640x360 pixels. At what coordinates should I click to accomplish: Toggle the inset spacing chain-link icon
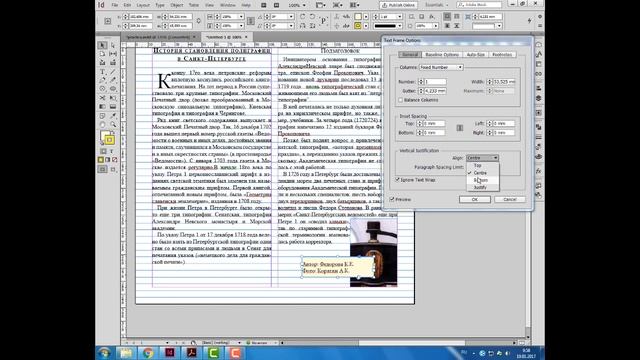tap(460, 128)
